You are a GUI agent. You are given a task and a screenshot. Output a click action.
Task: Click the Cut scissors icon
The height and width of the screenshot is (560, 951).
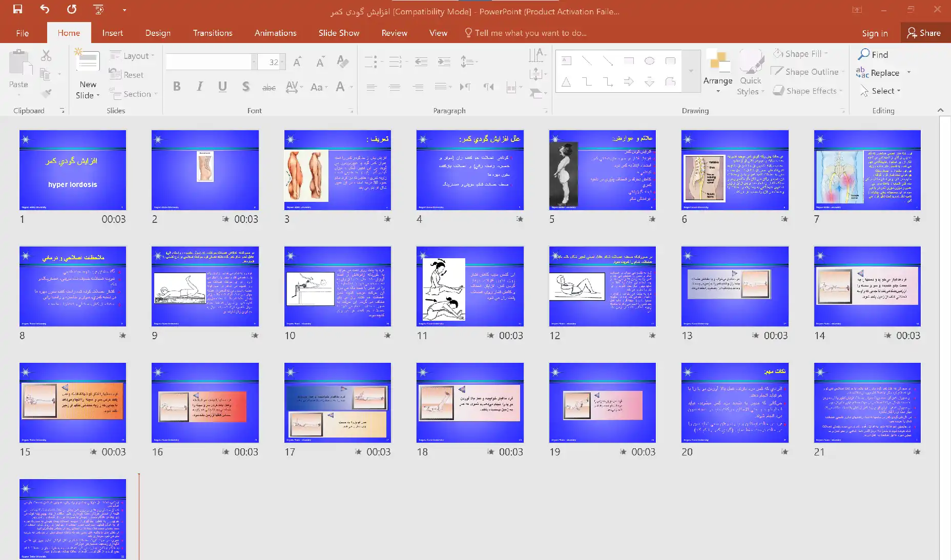[46, 55]
